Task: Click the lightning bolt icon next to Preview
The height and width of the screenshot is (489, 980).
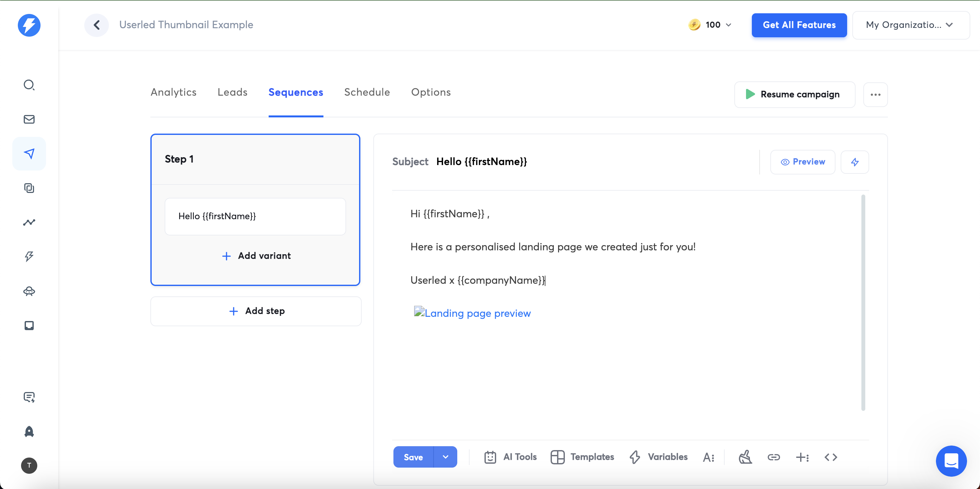Action: tap(855, 162)
